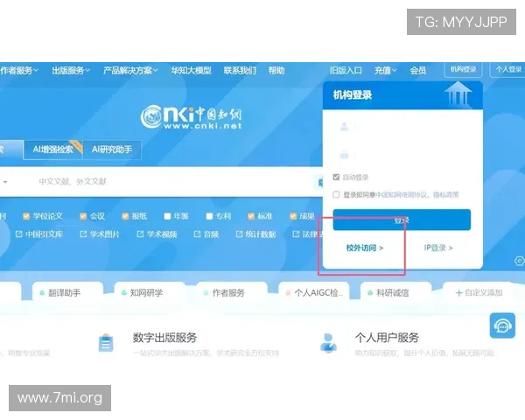525x420 pixels.
Task: Open the 个人AIGC检 shortcut
Action: [x=314, y=293]
